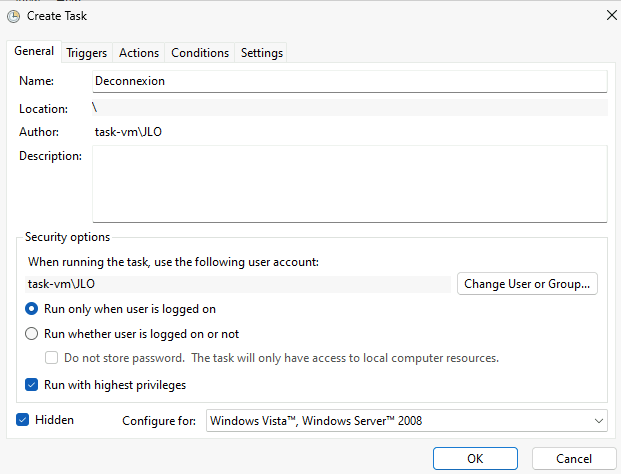Tick the Do not store password checkbox
The width and height of the screenshot is (621, 474).
pyautogui.click(x=51, y=358)
